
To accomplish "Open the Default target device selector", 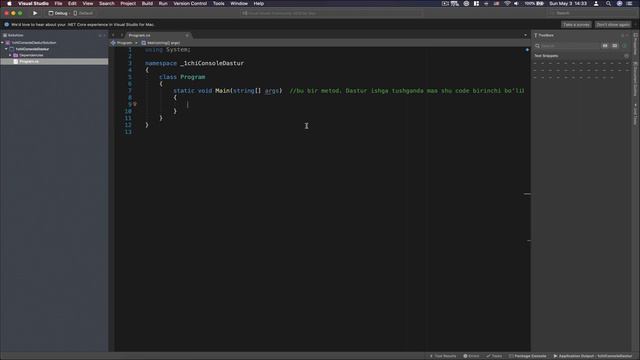I will tap(83, 13).
